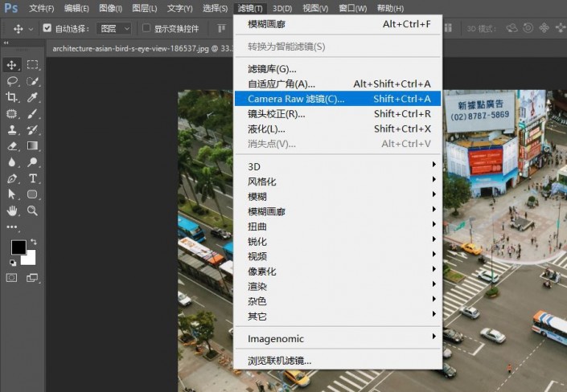Close the open 滤镜(T) menu
Viewport: 567px width, 392px height.
pyautogui.click(x=250, y=8)
